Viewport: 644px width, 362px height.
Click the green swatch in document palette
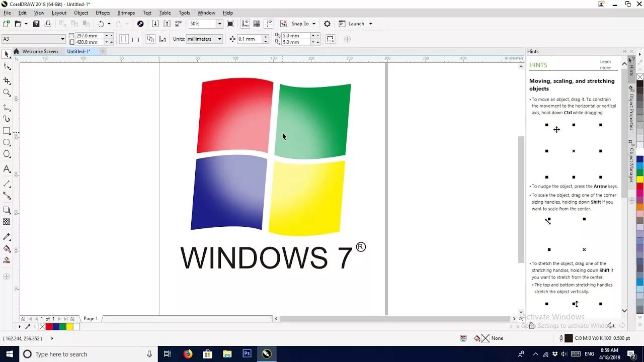62,326
